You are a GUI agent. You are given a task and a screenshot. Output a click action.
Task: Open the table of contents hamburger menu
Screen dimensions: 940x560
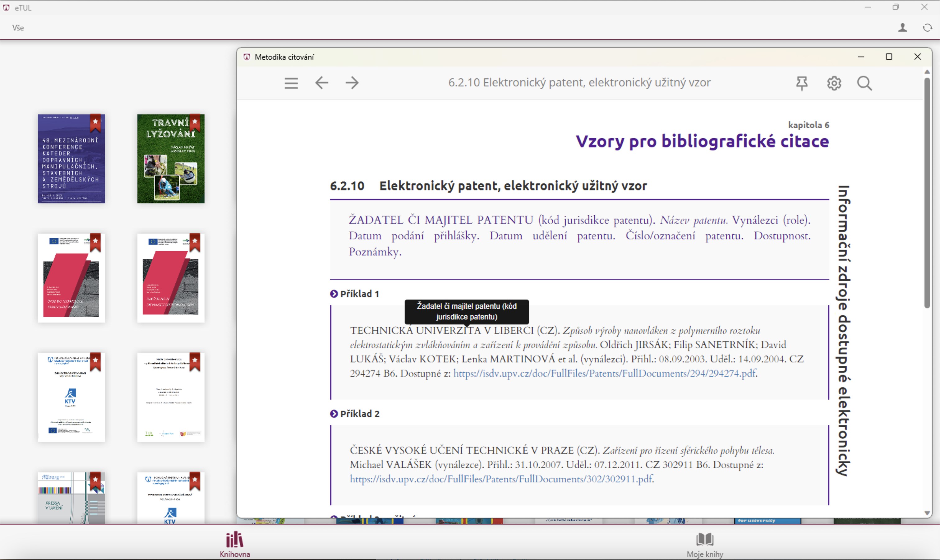click(x=291, y=83)
